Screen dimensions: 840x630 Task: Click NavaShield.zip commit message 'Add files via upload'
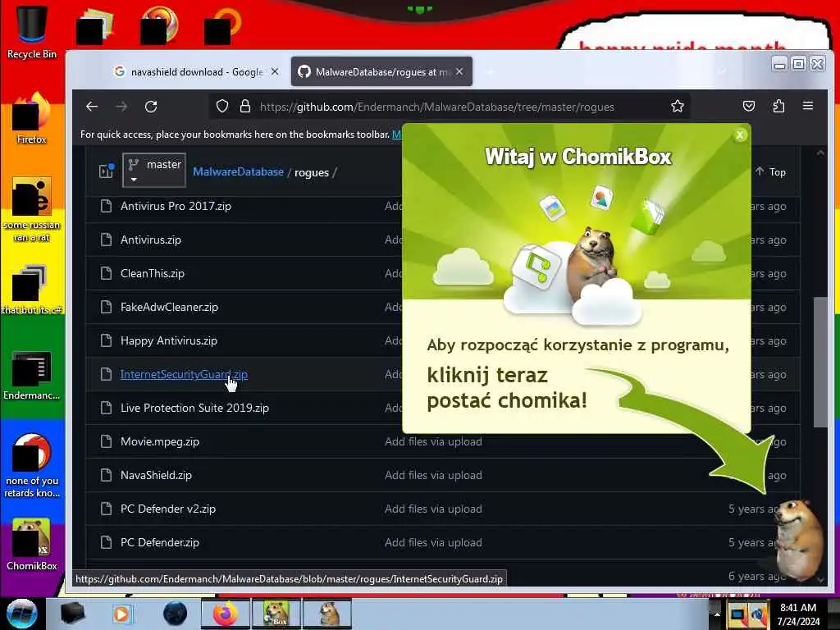(433, 475)
